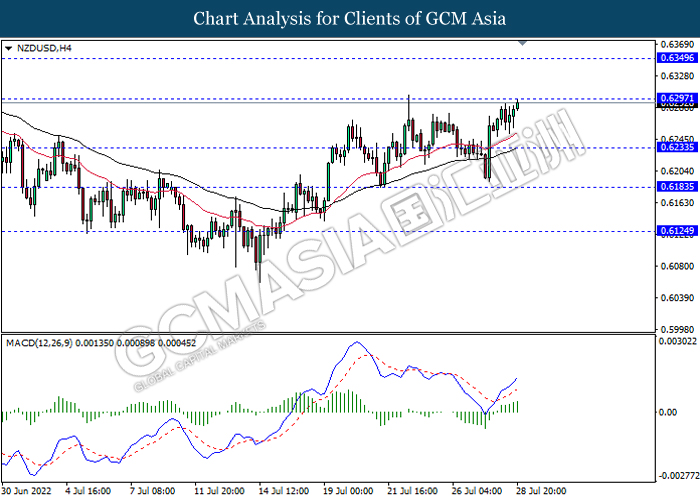Select the 0.61835 price level label
Screen dimensions: 700x500
[677, 187]
